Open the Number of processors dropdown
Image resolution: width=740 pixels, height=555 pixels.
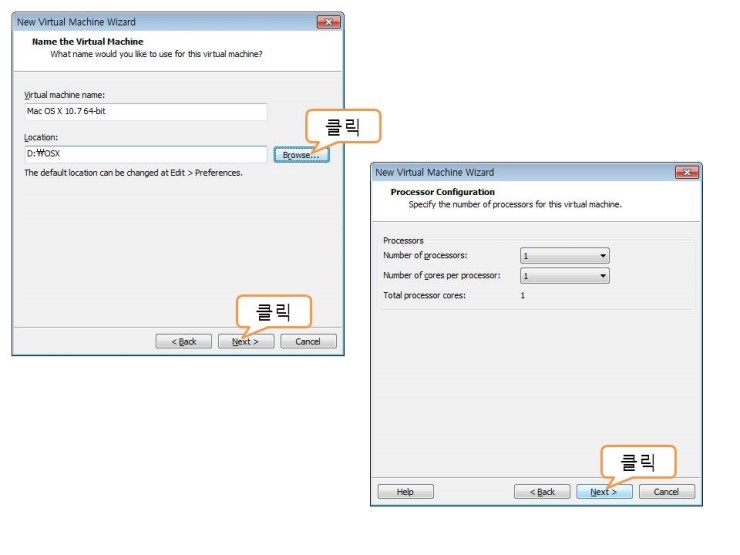click(564, 256)
